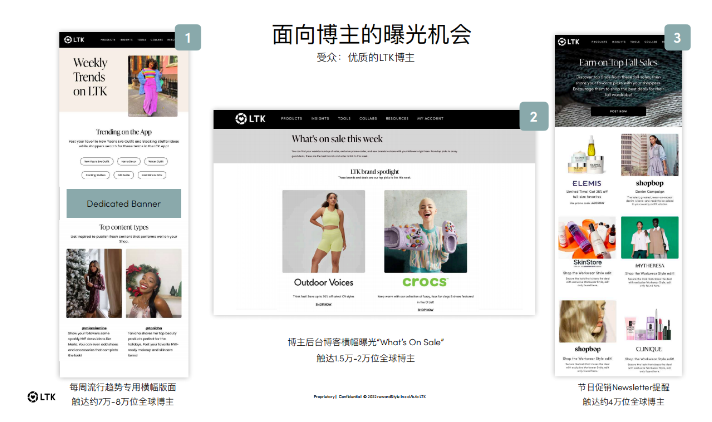Click the Outdoor Voices brand name
The width and height of the screenshot is (712, 422).
point(323,283)
